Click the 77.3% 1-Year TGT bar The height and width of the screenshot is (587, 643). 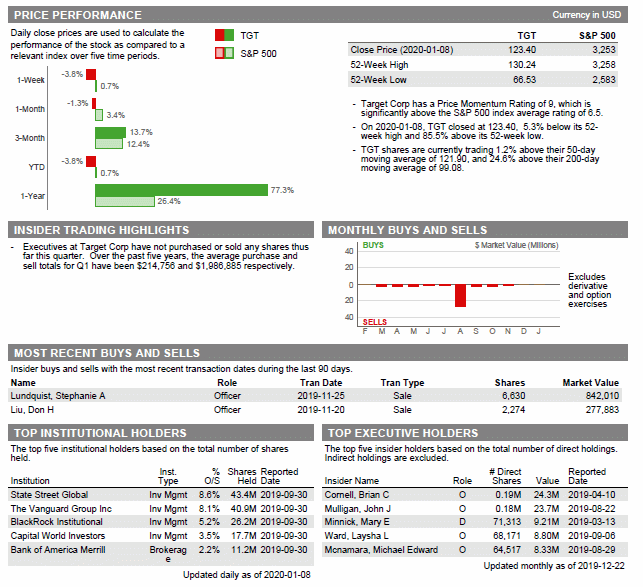(x=182, y=190)
